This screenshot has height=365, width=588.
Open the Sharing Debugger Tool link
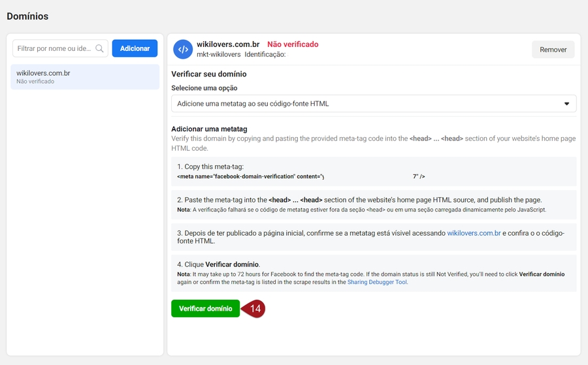click(x=377, y=283)
